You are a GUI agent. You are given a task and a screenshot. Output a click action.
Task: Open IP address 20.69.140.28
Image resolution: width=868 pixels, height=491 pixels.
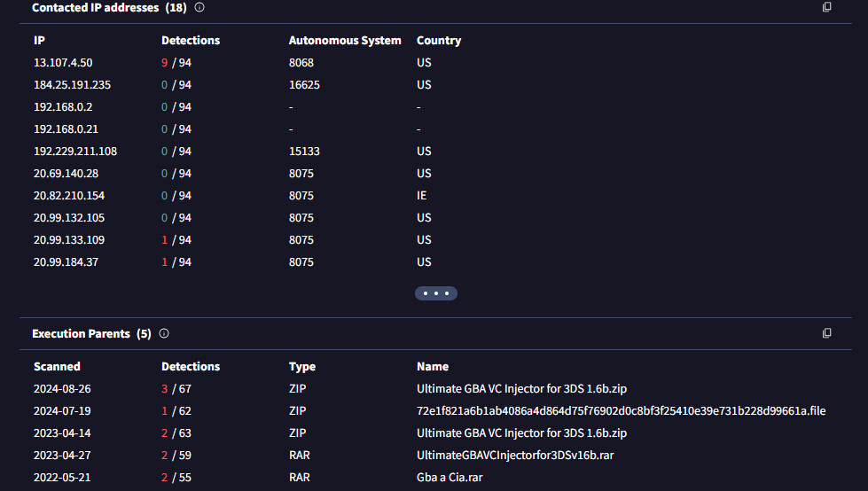[66, 173]
